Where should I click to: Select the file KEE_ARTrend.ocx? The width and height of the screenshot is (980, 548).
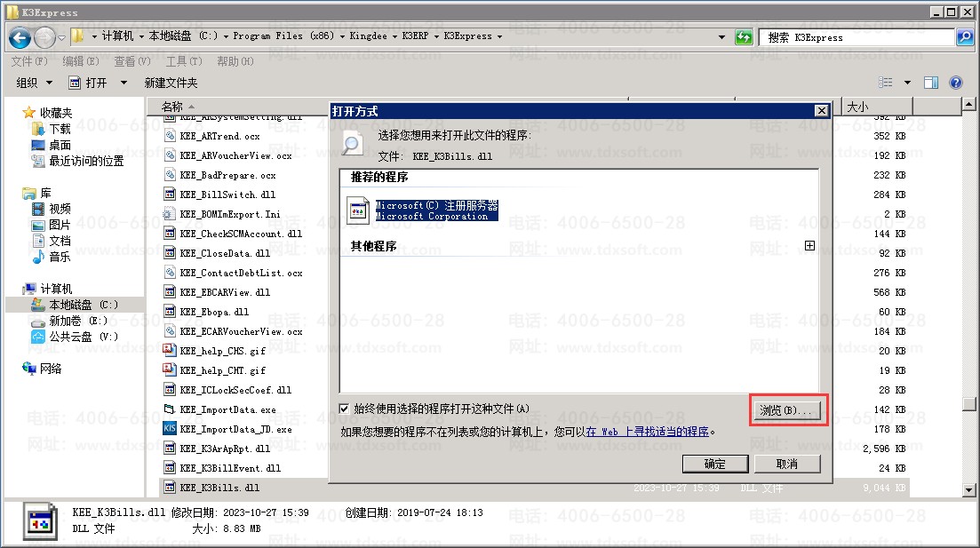pos(219,136)
